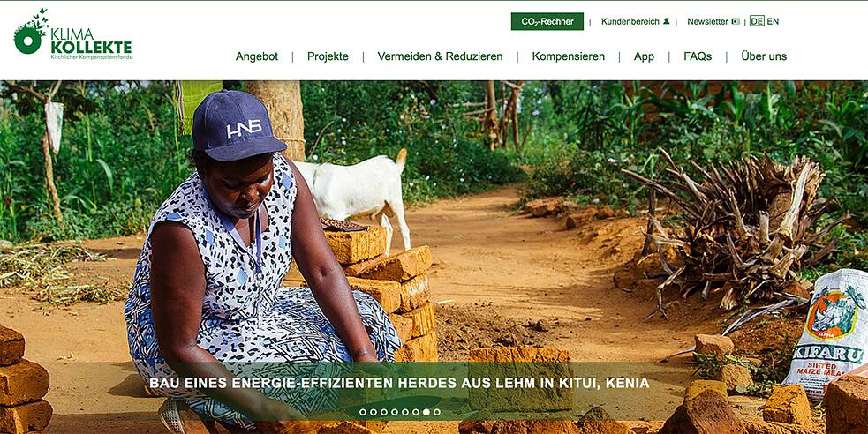
Task: Select the active seventh slideshow dot
Action: (x=426, y=412)
